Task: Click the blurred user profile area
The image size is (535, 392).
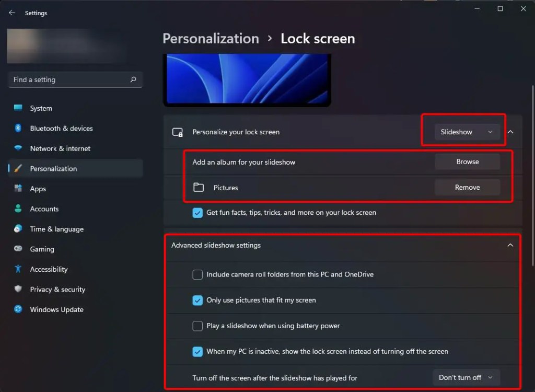Action: coord(66,46)
